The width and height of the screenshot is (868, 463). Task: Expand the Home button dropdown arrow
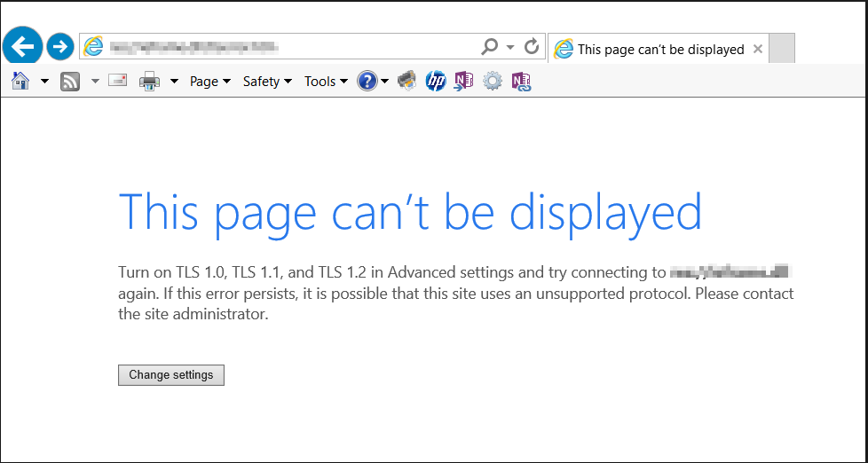coord(45,82)
